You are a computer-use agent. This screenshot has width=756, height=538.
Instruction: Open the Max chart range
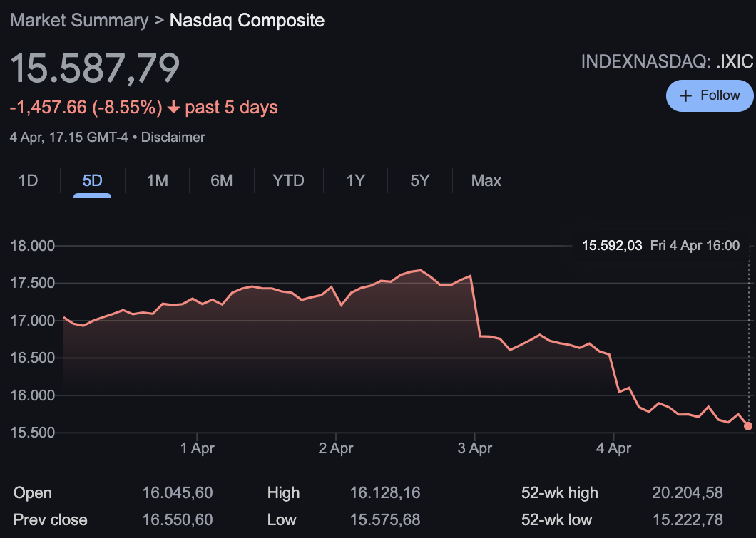point(486,181)
